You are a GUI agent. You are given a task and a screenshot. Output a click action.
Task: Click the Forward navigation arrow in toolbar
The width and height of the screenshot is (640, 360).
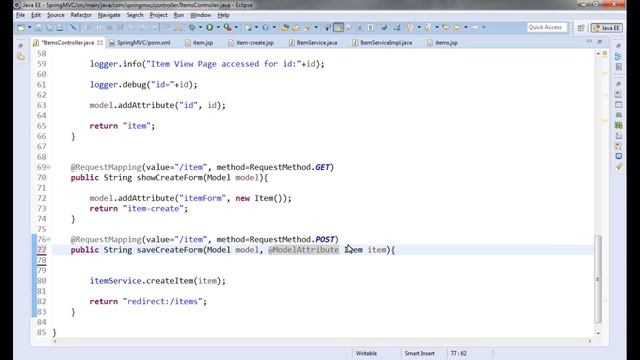coord(475,27)
